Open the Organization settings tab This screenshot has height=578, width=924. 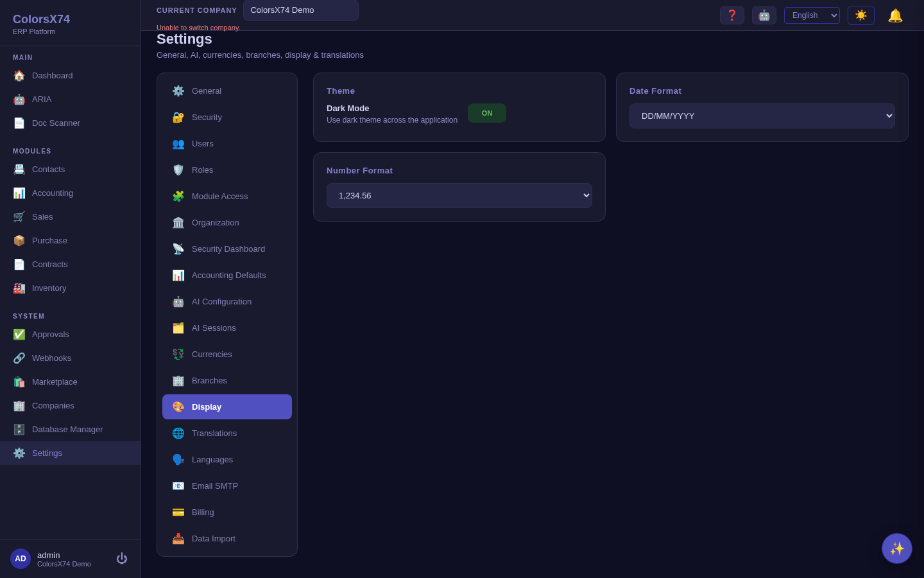point(227,223)
